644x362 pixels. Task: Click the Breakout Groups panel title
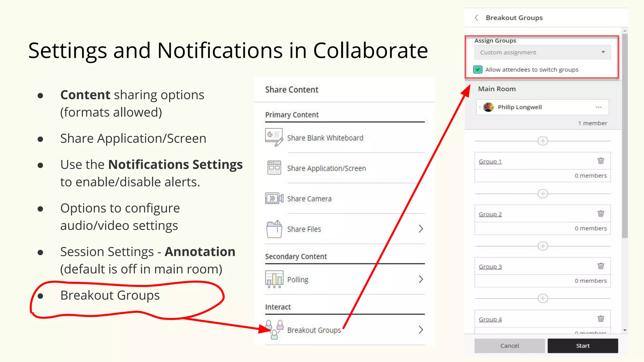tap(514, 18)
